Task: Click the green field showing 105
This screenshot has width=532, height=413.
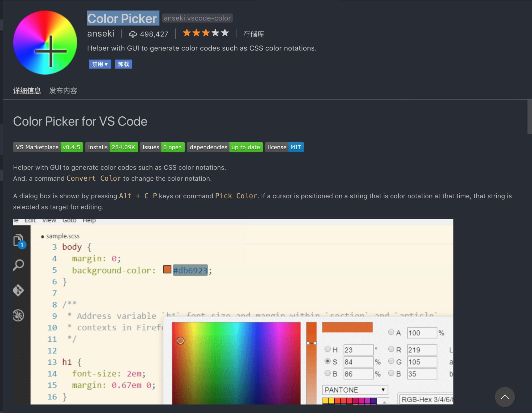Action: [x=422, y=362]
